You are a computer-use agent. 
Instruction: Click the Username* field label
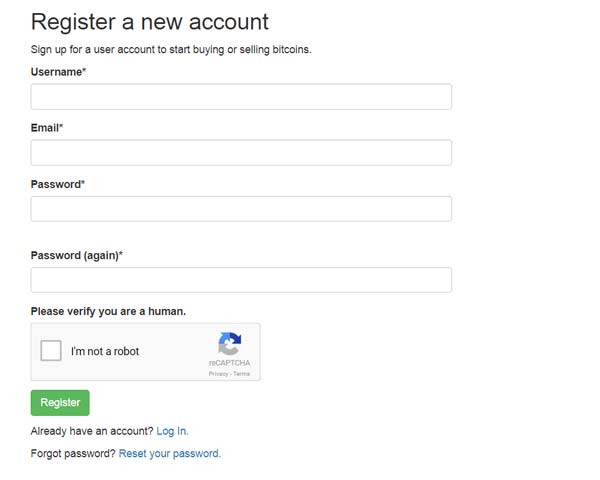tap(58, 72)
